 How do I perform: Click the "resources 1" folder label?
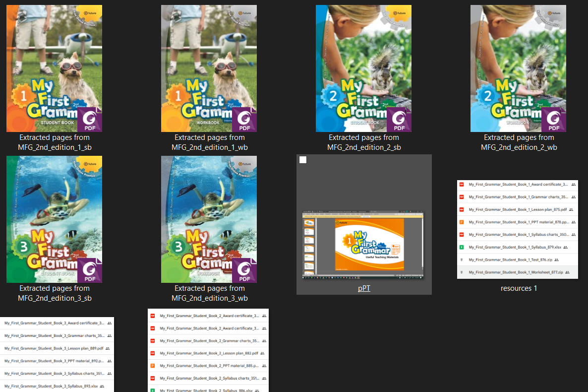[x=518, y=288]
